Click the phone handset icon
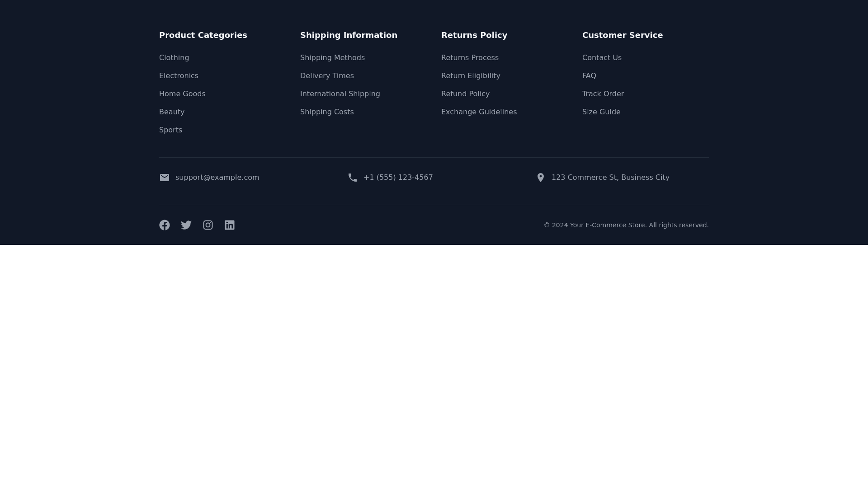The width and height of the screenshot is (868, 488). [353, 178]
